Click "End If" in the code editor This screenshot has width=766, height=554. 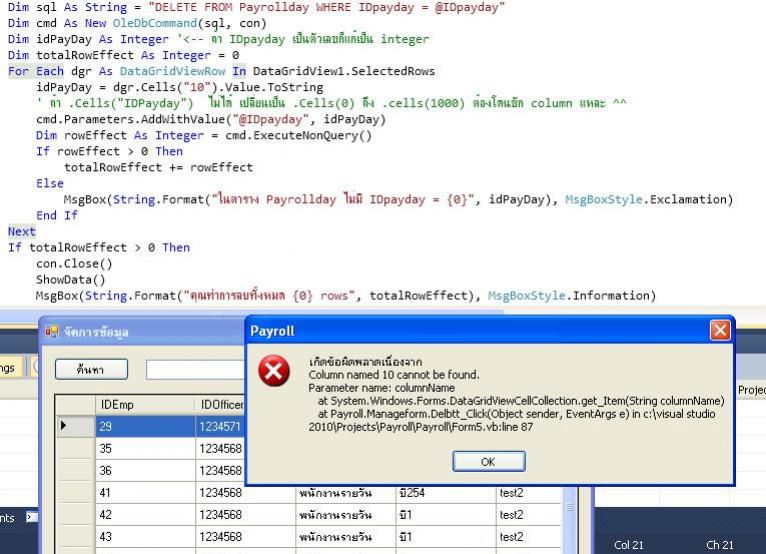click(x=57, y=215)
